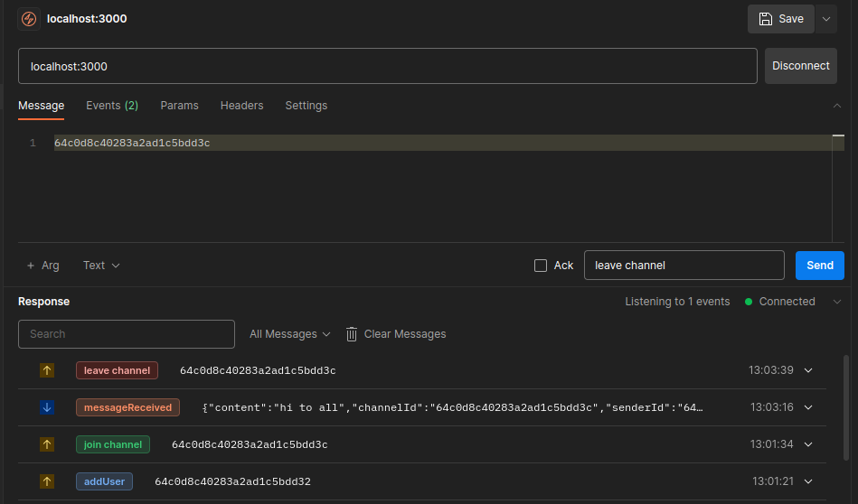Open the All Messages filter dropdown
Screen dimensions: 858x504
290,334
